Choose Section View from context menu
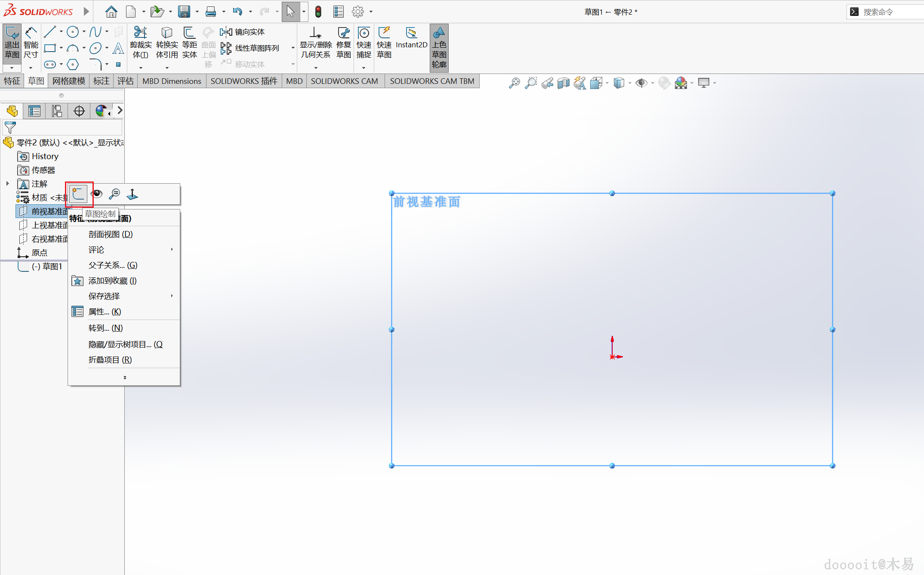Viewport: 924px width, 575px height. 111,234
